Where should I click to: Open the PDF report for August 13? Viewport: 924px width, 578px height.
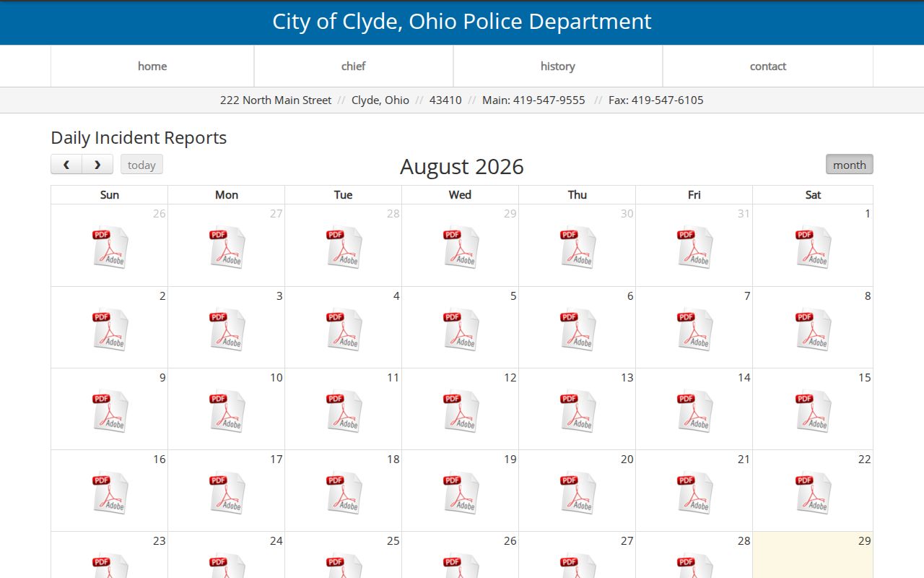(x=577, y=411)
